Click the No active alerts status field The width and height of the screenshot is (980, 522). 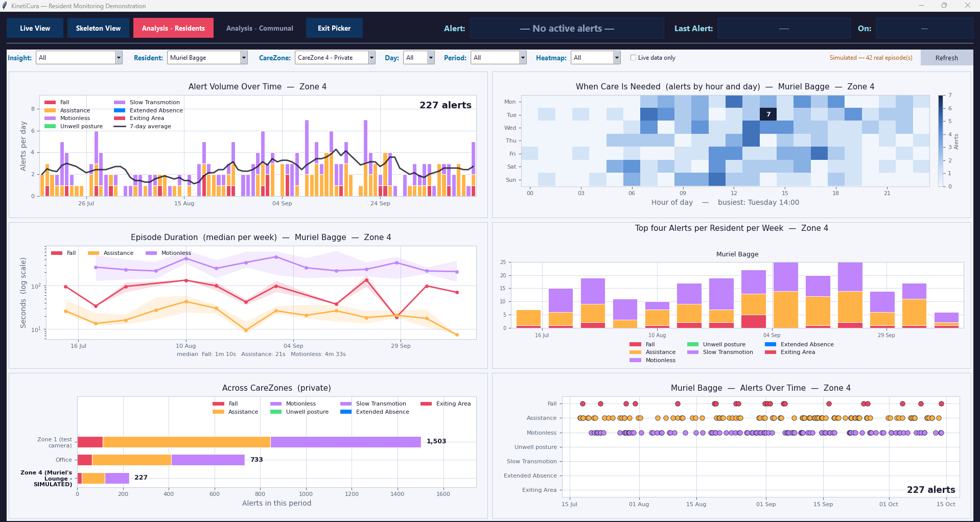pos(567,29)
